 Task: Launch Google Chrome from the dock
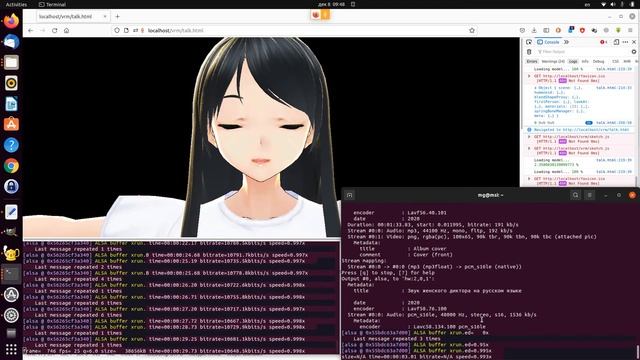[x=11, y=166]
